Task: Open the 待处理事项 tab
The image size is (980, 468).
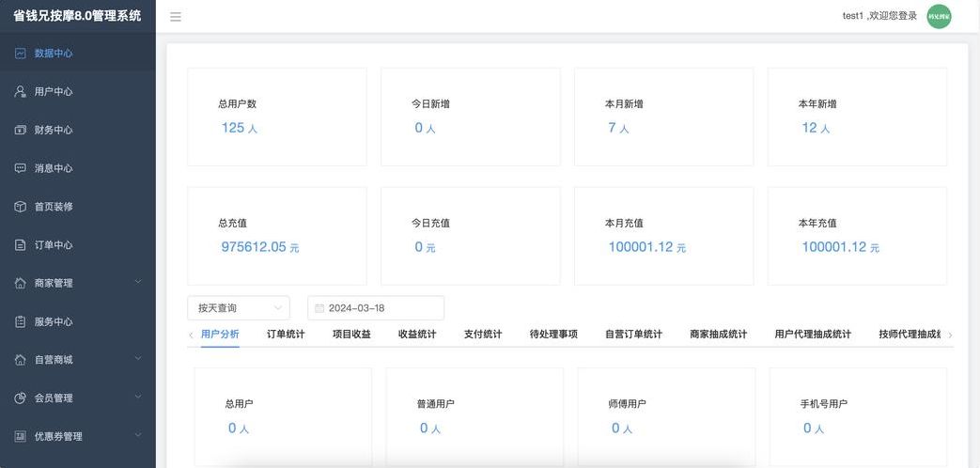Action: 553,334
